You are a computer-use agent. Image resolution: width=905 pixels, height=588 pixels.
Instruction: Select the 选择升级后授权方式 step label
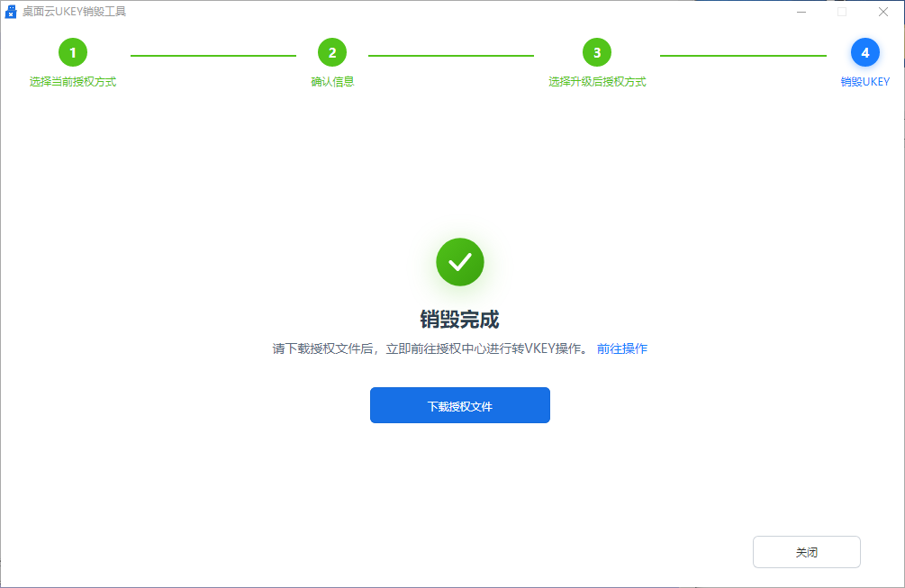tap(597, 82)
